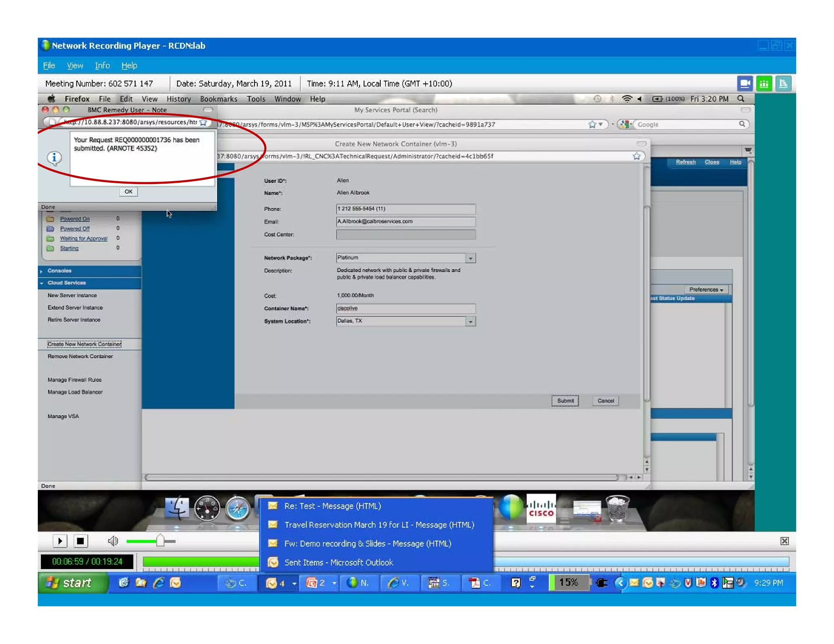Viewport: 834px width, 644px height.
Task: Click the Submit button on the container form
Action: point(565,401)
